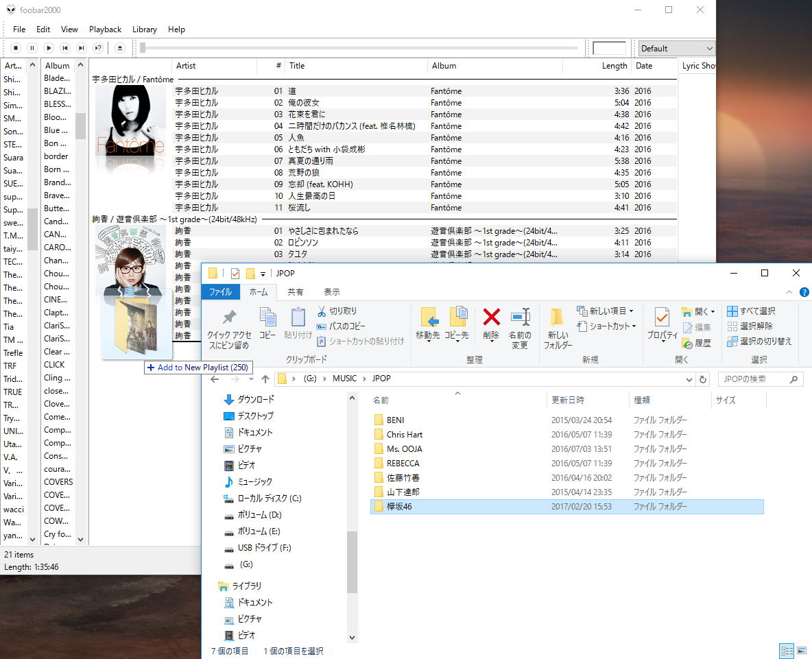Open the View menu in foobar2000
The image size is (812, 659).
[69, 29]
